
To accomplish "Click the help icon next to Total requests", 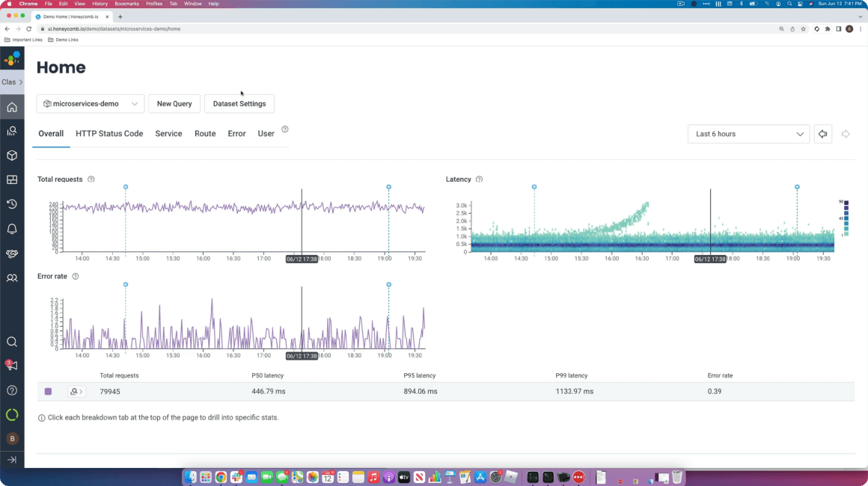I will coord(91,179).
